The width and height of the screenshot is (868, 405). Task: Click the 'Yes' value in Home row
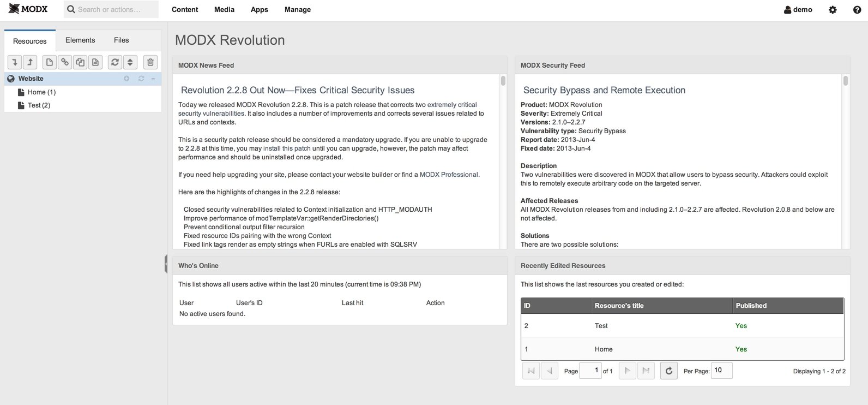[741, 349]
